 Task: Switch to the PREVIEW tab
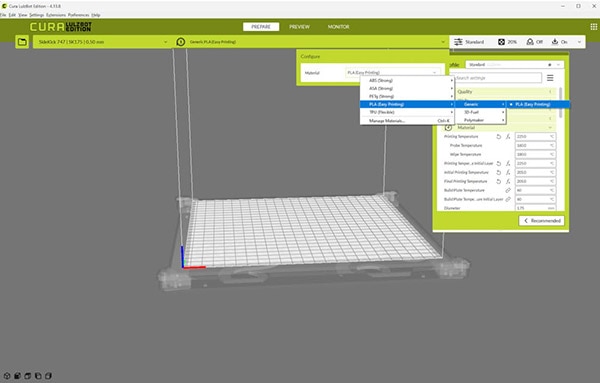pos(299,27)
